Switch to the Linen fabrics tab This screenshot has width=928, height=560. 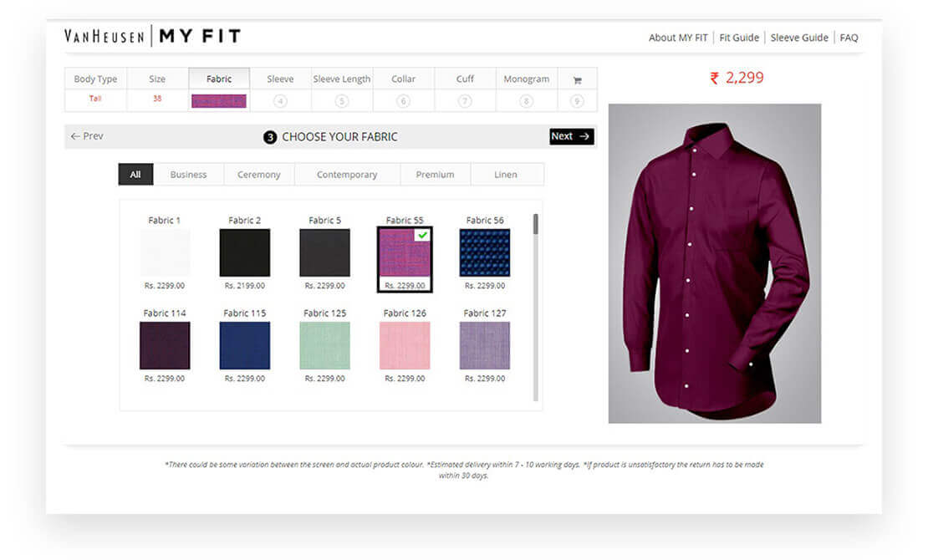[x=506, y=175]
